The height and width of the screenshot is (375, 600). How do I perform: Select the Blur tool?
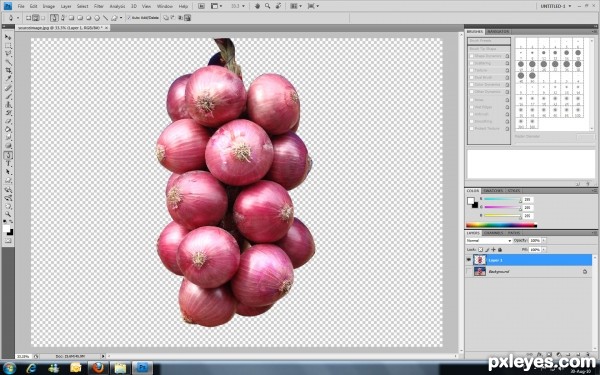click(x=8, y=138)
